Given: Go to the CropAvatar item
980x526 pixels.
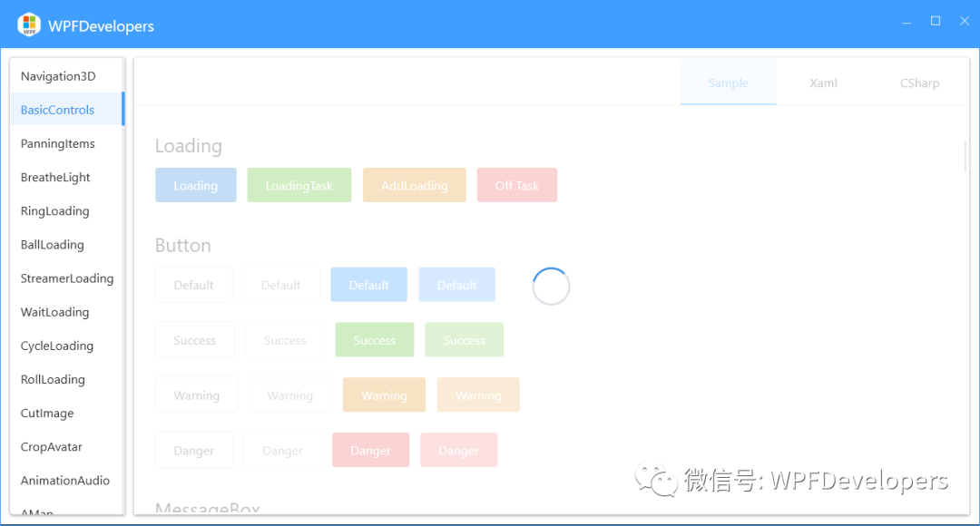Looking at the screenshot, I should (x=51, y=447).
